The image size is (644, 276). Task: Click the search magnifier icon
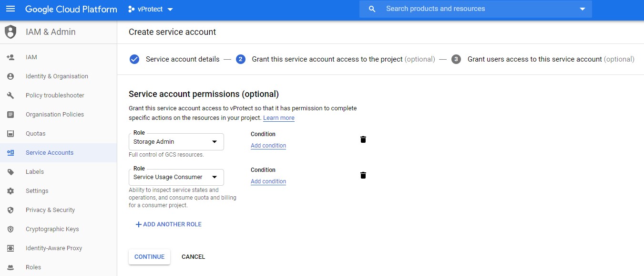coord(372,9)
